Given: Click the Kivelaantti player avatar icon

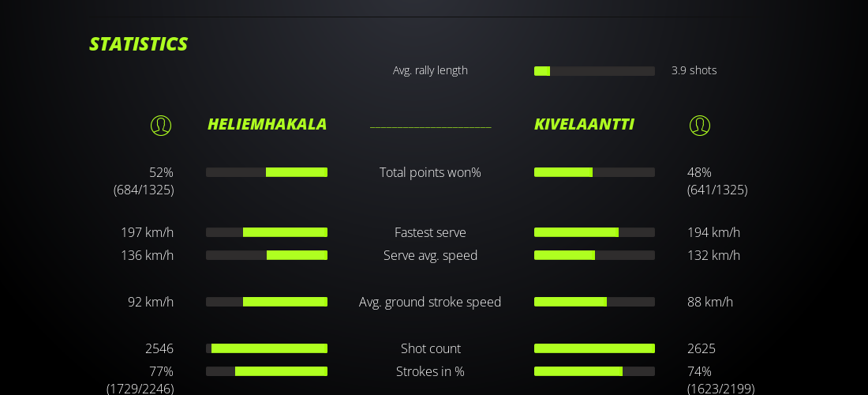Looking at the screenshot, I should coord(700,126).
